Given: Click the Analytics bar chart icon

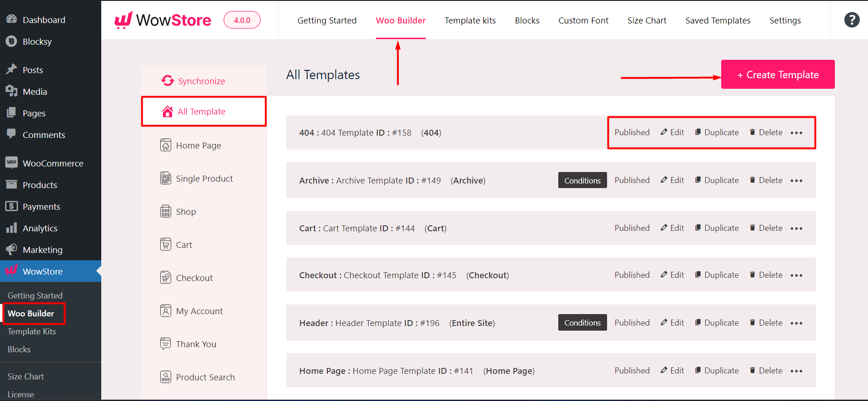Looking at the screenshot, I should (12, 228).
